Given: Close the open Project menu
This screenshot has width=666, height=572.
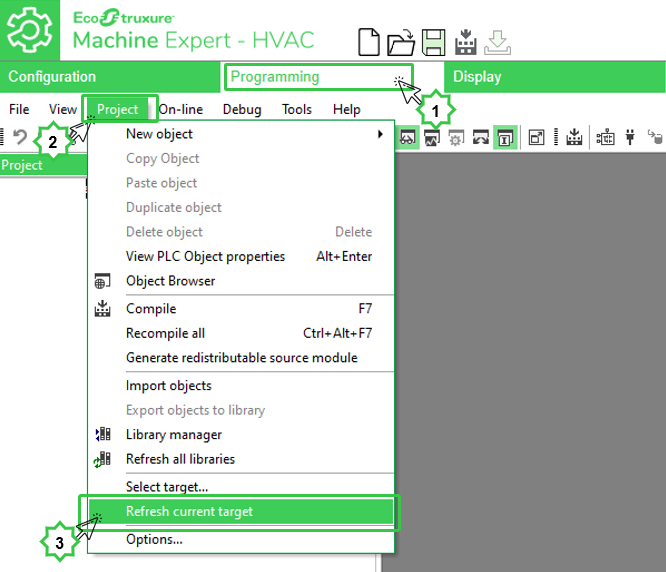Looking at the screenshot, I should point(118,109).
